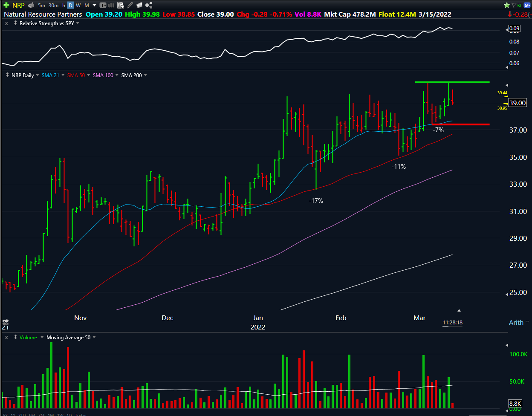This screenshot has height=416, width=532.
Task: Click the 11:28:18 clock display
Action: (x=452, y=323)
